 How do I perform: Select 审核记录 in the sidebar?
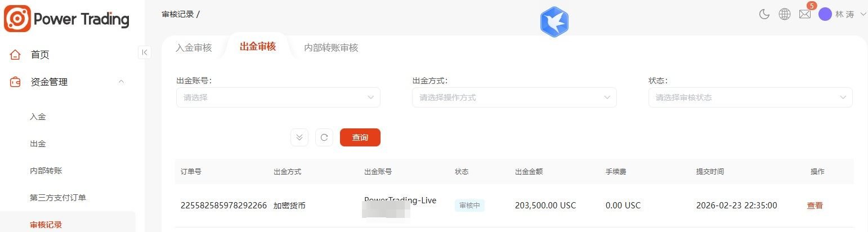(x=46, y=225)
